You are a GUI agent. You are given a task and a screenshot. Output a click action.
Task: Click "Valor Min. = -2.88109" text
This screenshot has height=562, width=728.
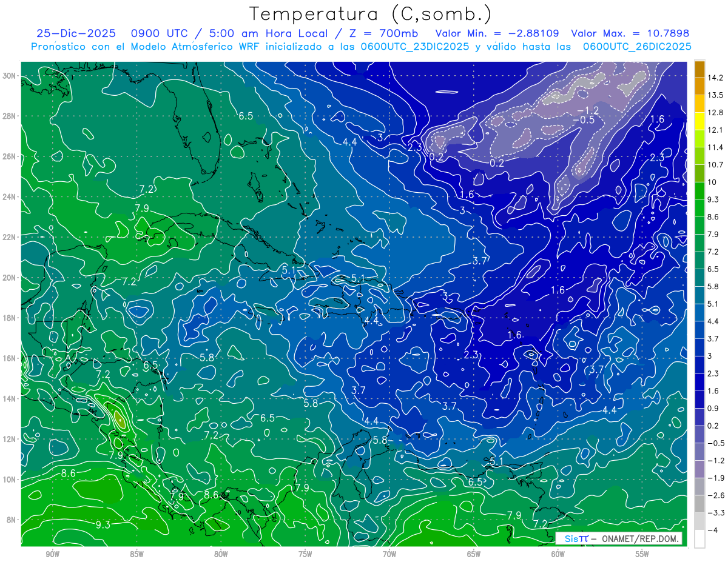497,33
